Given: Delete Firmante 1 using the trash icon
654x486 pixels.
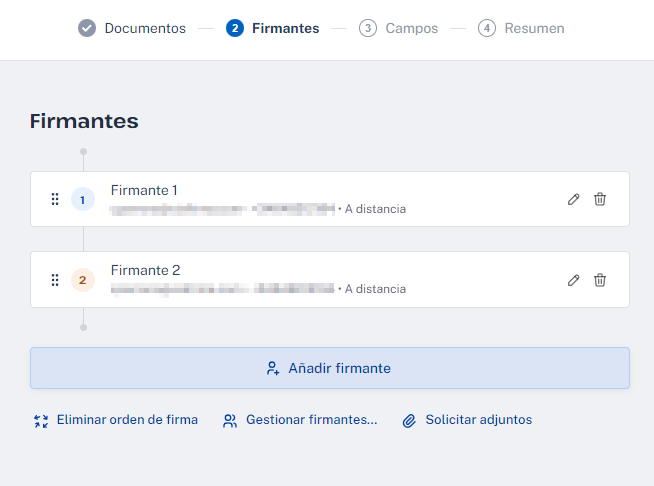Looking at the screenshot, I should (x=600, y=199).
